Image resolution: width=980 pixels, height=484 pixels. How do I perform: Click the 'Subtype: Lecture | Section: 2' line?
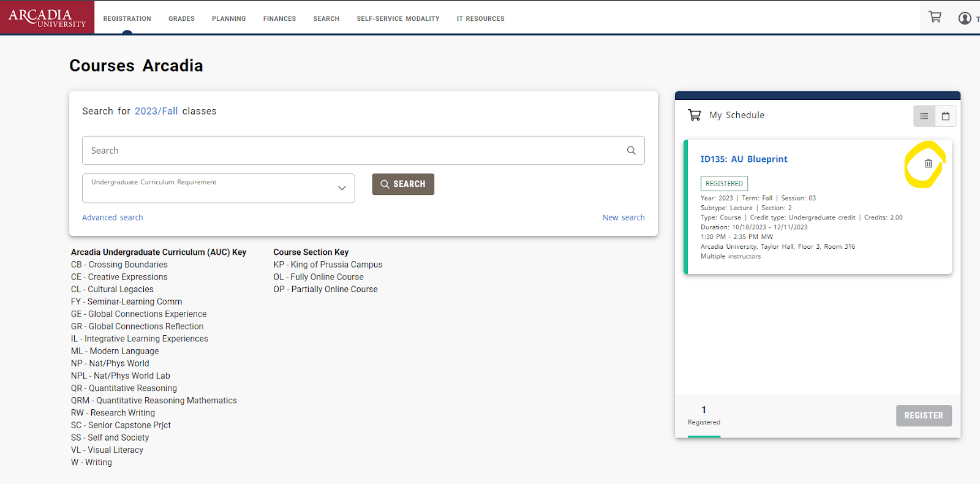click(x=746, y=208)
